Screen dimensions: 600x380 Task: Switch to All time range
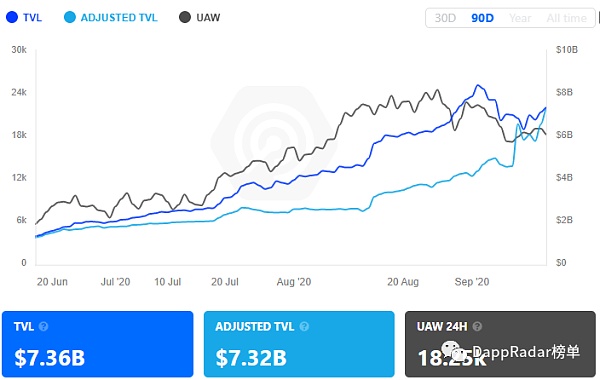coord(566,18)
